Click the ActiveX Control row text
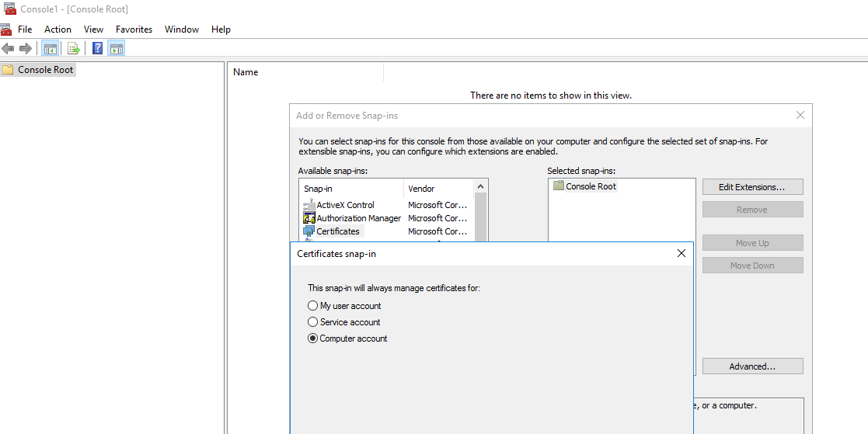This screenshot has width=868, height=434. 346,205
